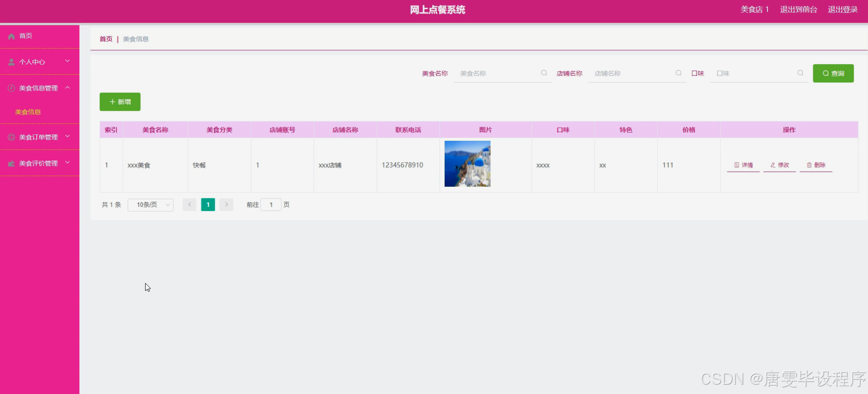This screenshot has height=394, width=868.
Task: Click the 共 1 条 total count
Action: [x=112, y=205]
